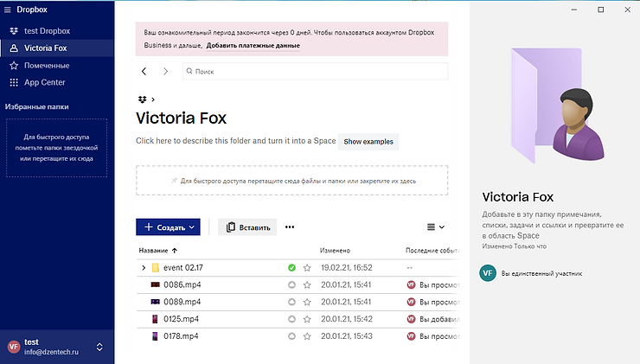Select the 0086.mp4 file name
640x364 pixels.
(x=182, y=284)
